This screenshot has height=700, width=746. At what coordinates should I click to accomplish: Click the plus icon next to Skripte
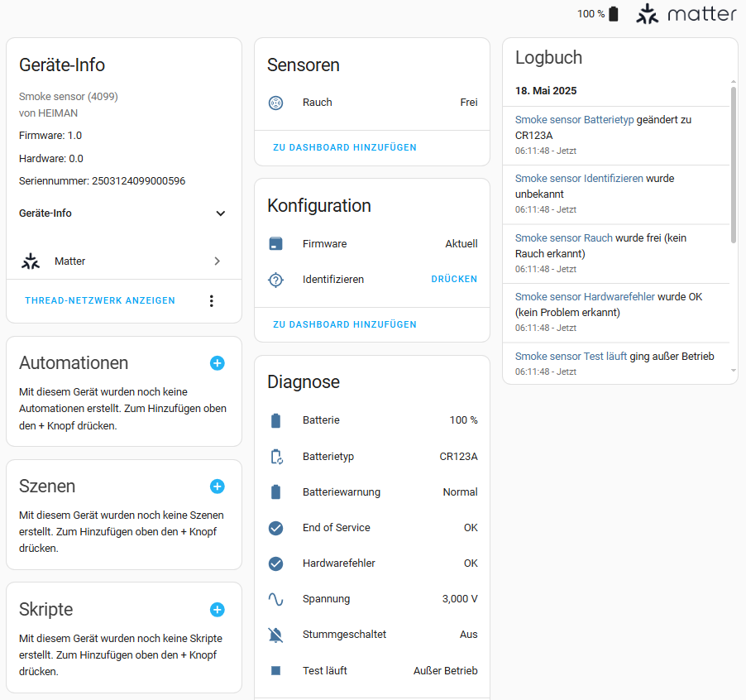218,610
